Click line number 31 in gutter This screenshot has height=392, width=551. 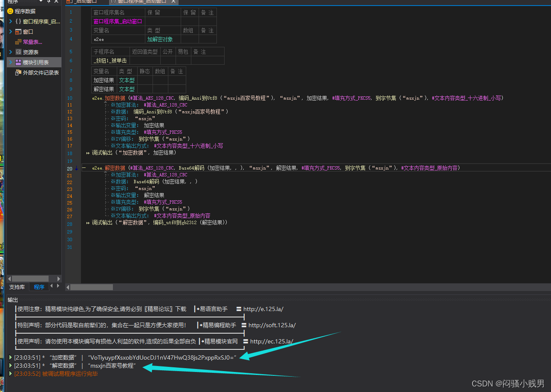coord(70,248)
